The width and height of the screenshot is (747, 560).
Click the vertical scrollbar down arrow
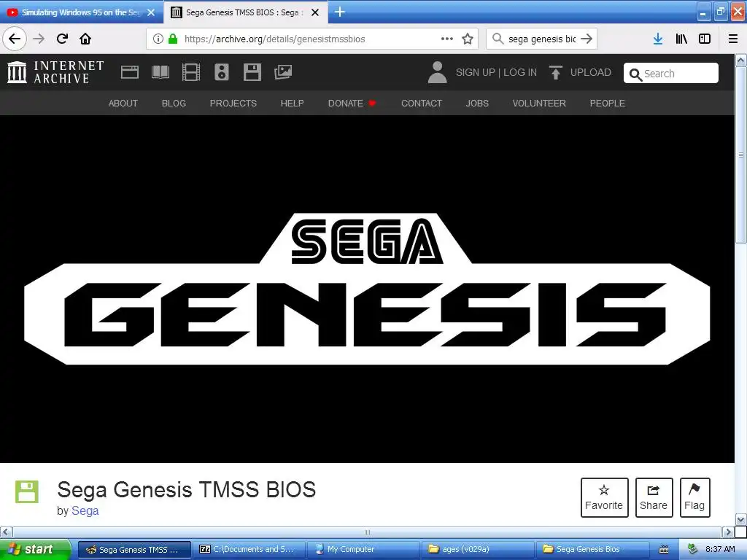pyautogui.click(x=741, y=518)
